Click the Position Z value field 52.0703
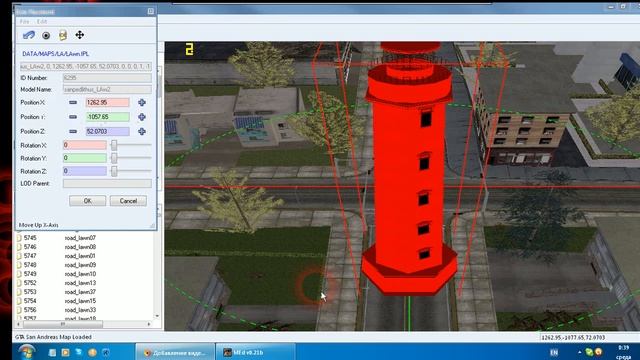 [x=107, y=131]
